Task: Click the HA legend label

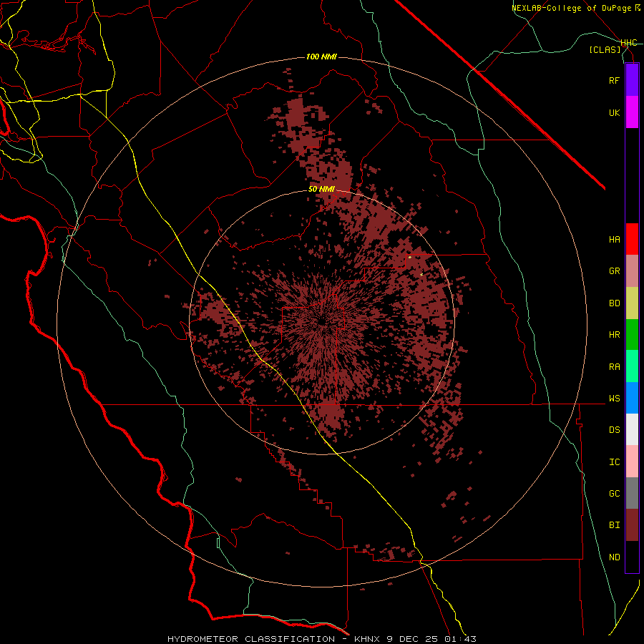Action: coord(614,239)
